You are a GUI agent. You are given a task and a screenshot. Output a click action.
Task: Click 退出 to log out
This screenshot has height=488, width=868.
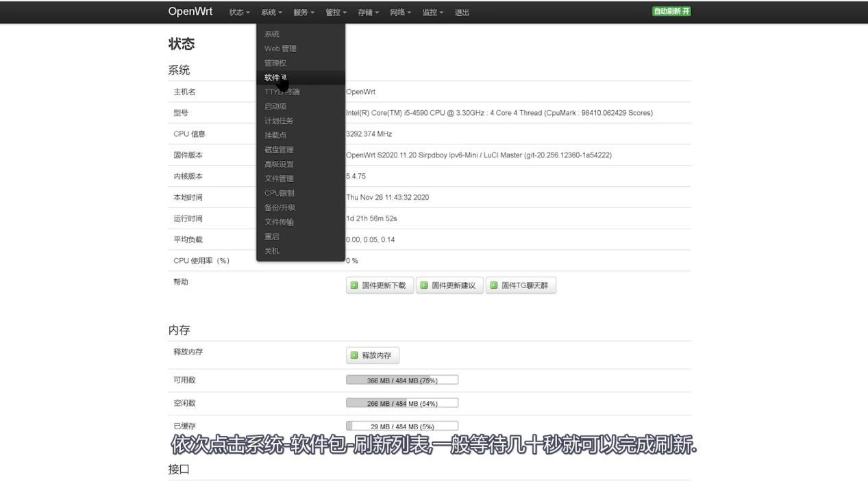point(462,12)
